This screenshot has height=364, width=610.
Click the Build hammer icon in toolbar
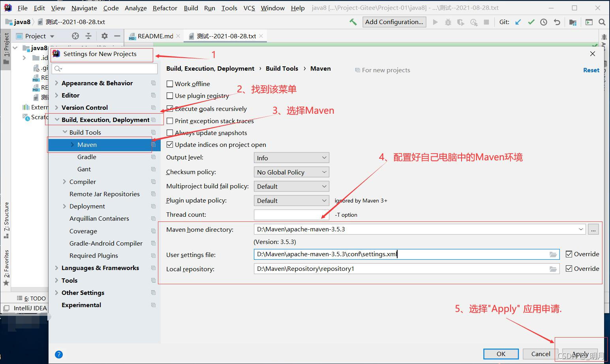coord(353,22)
